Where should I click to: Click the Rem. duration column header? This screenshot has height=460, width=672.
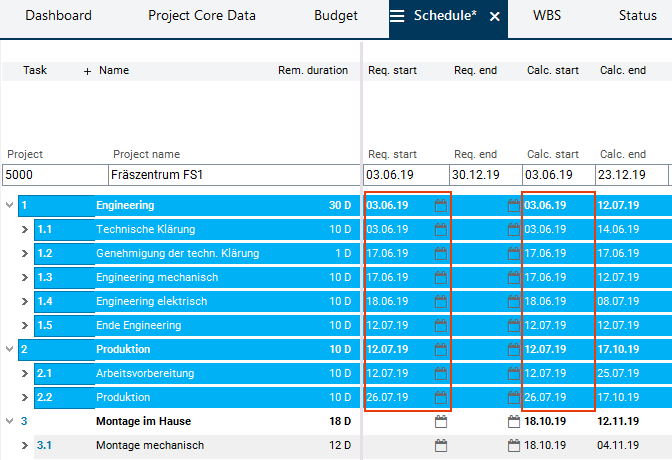point(313,71)
